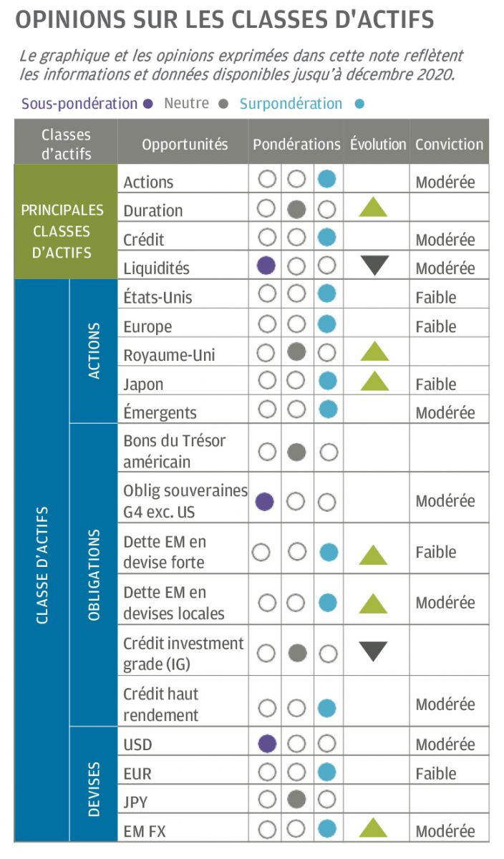504x859 pixels.
Task: Click the dark down triangle in Liquidités row
Action: [373, 266]
